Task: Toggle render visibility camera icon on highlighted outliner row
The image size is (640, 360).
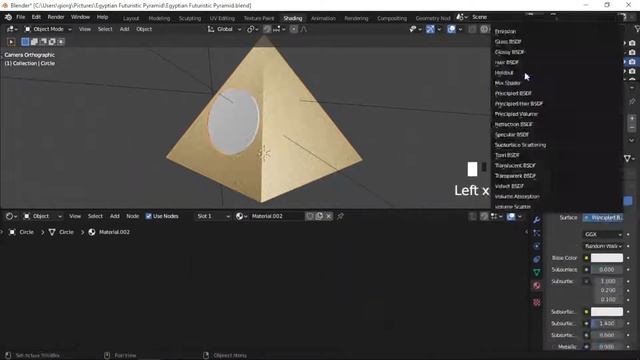Action: point(632,62)
